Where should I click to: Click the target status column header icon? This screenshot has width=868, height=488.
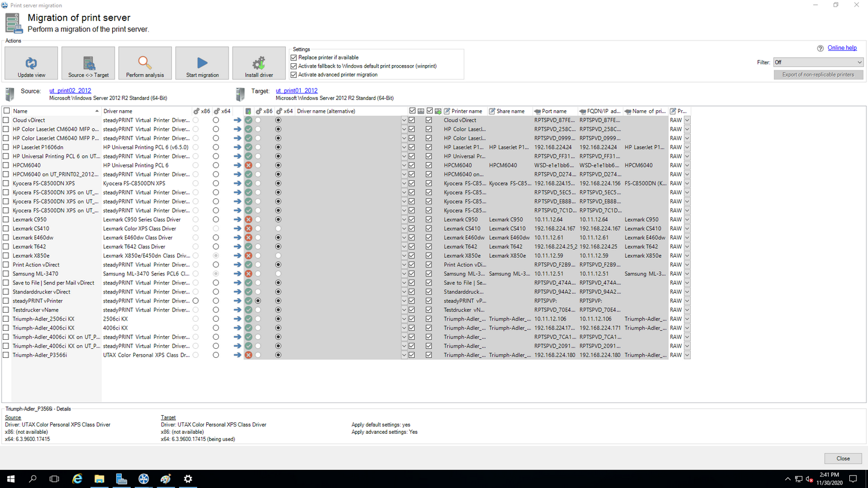248,111
